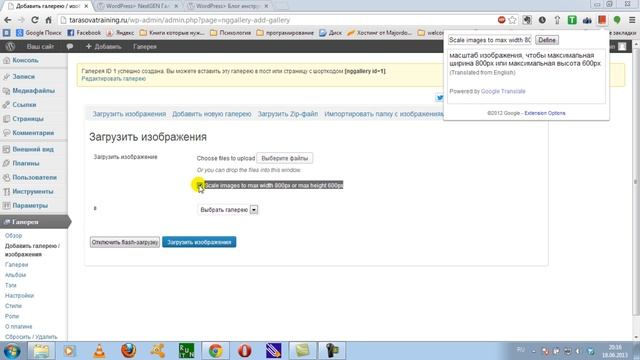Open WordPress logo menu in admin bar
The width and height of the screenshot is (640, 360).
10,47
